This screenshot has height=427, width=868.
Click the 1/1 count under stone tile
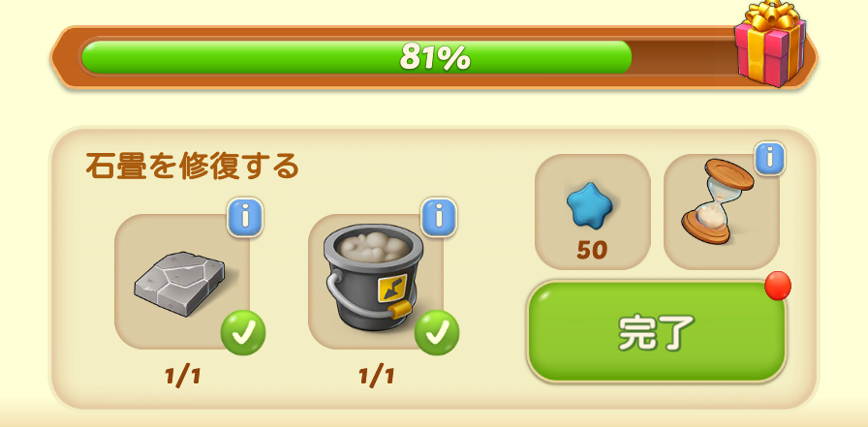(182, 378)
